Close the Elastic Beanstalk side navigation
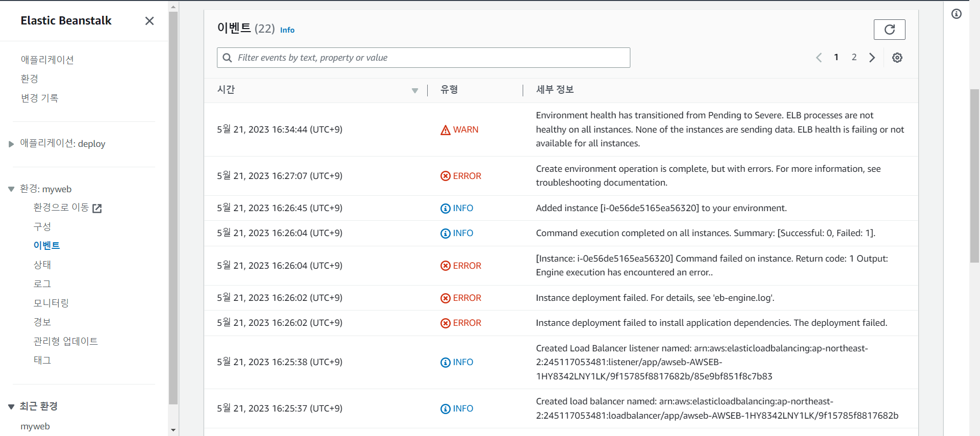This screenshot has height=436, width=980. [150, 21]
